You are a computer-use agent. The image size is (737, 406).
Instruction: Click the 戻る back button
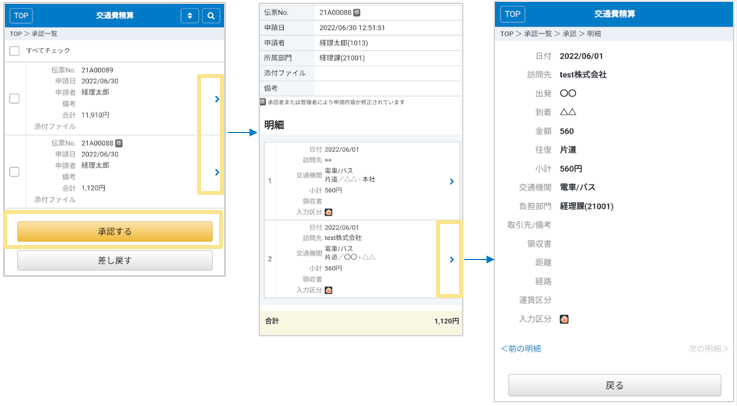tap(614, 385)
